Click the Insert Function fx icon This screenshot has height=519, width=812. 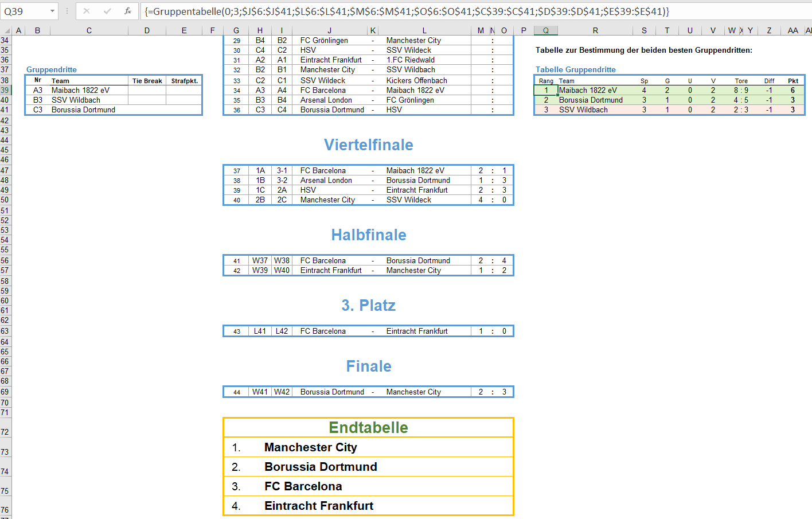click(x=127, y=11)
